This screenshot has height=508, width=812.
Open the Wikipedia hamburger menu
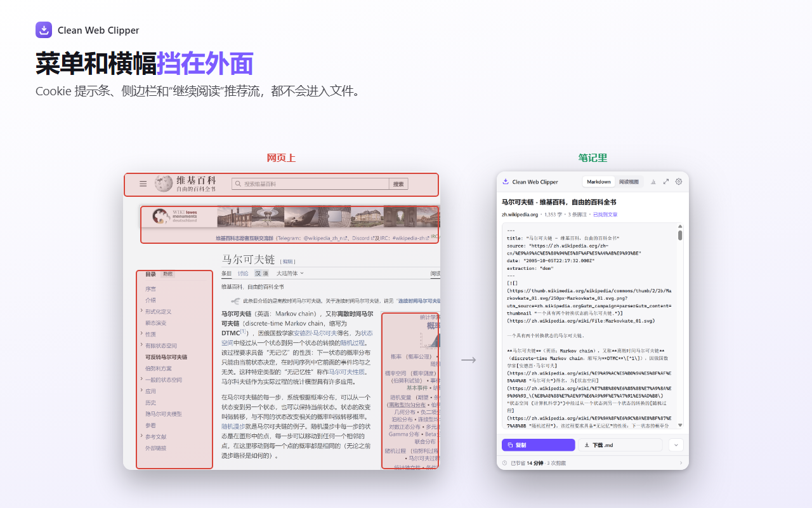143,184
